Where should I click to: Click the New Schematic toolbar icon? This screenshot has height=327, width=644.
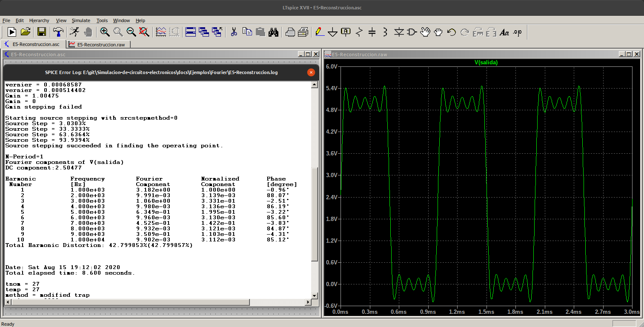pyautogui.click(x=12, y=32)
